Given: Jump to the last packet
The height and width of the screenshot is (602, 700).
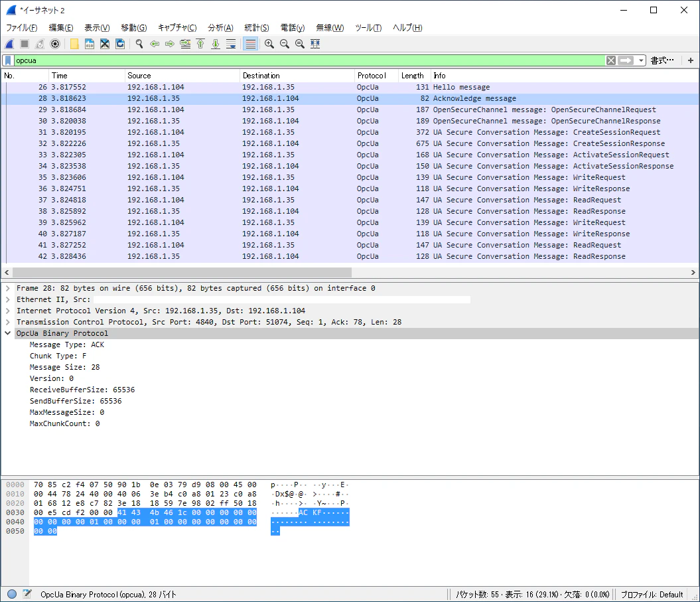Looking at the screenshot, I should point(216,44).
